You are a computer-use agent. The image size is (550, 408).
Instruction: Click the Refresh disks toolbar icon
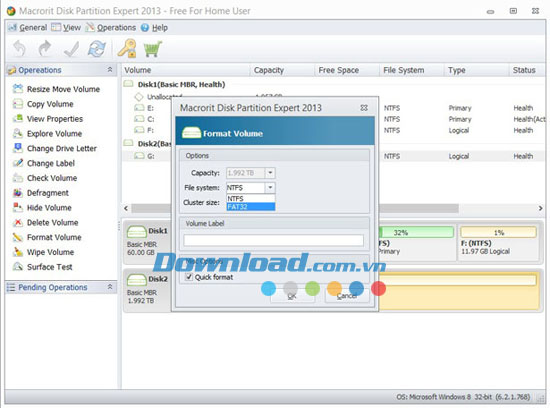(x=96, y=49)
